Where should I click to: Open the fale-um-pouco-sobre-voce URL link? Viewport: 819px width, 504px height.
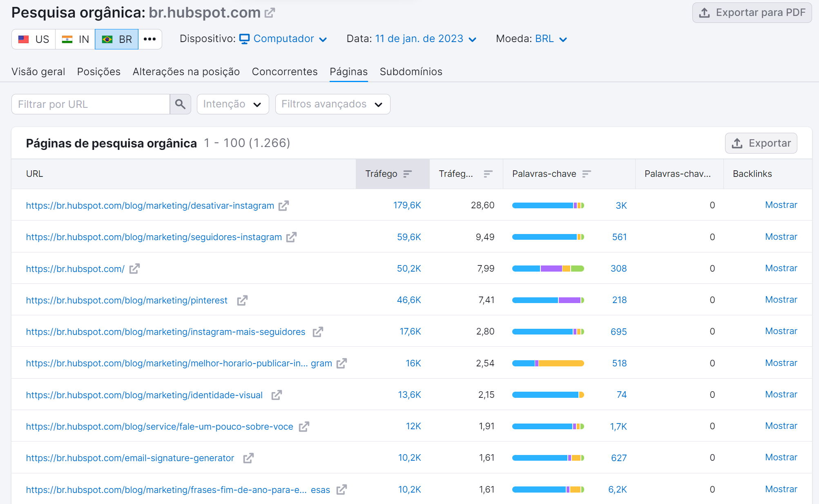(x=160, y=426)
